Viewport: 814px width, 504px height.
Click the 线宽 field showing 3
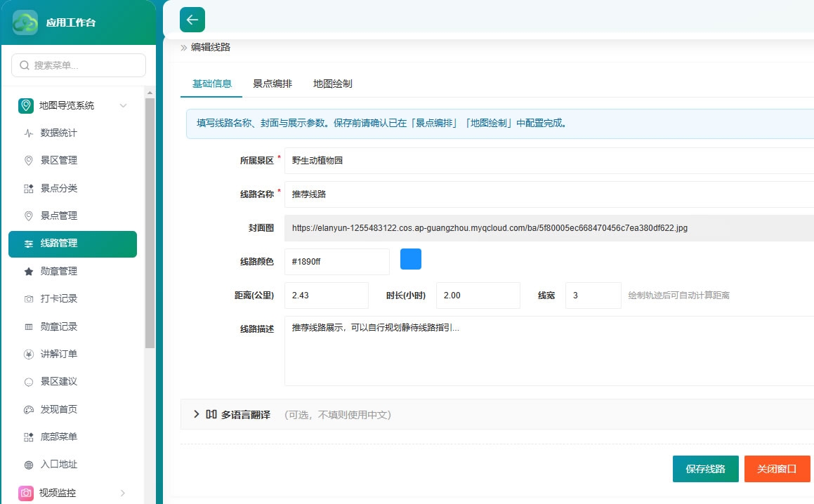(593, 296)
